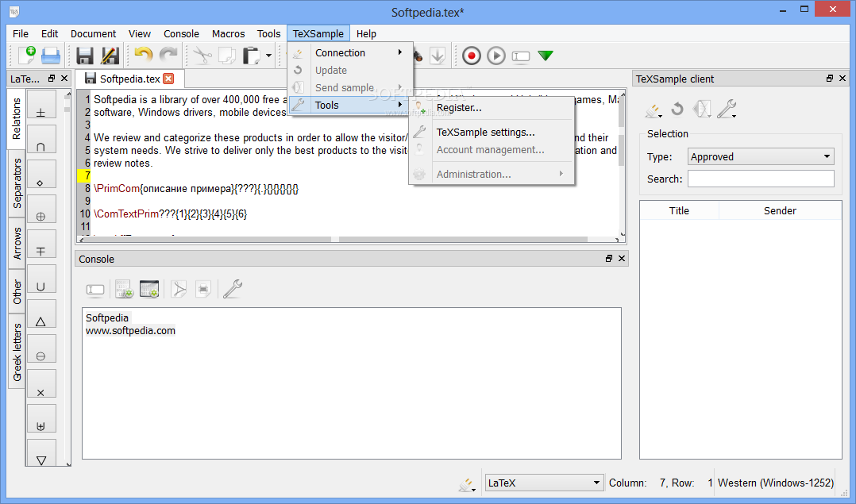Close the Console panel

(622, 259)
